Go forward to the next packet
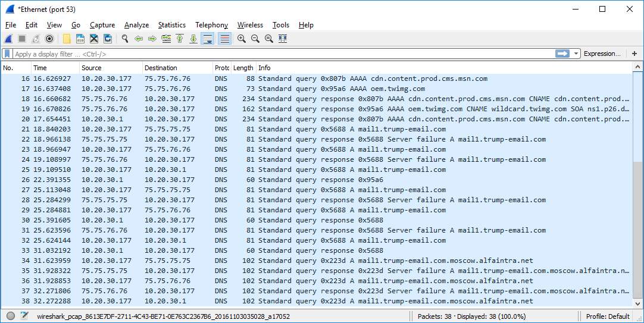Image resolution: width=644 pixels, height=323 pixels. coord(152,39)
